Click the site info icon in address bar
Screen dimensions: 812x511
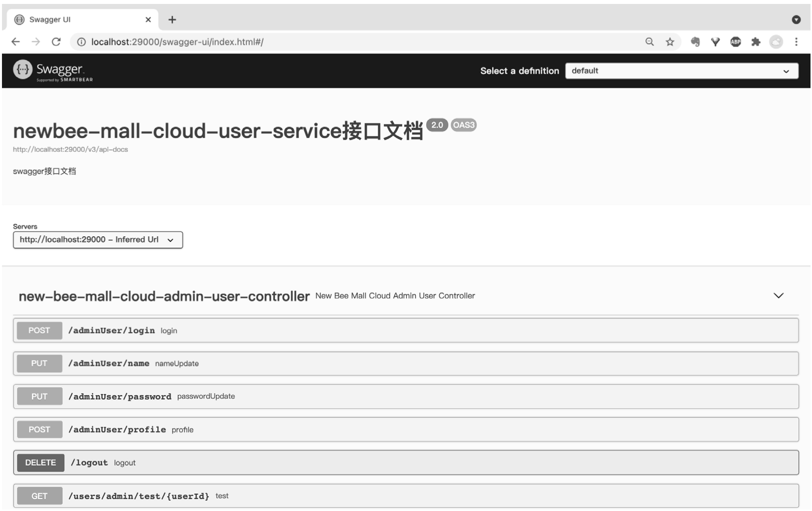[81, 42]
